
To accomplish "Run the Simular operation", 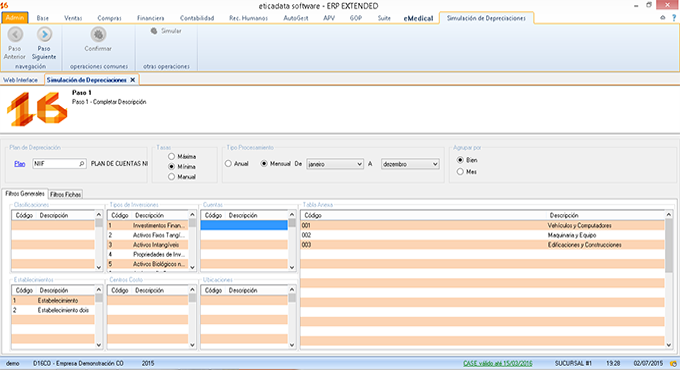I will tap(167, 31).
